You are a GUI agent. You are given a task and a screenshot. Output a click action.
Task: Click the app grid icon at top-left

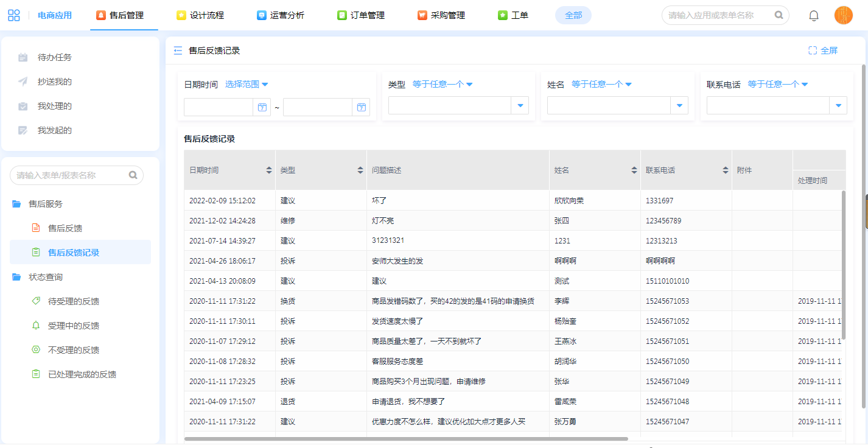click(14, 15)
